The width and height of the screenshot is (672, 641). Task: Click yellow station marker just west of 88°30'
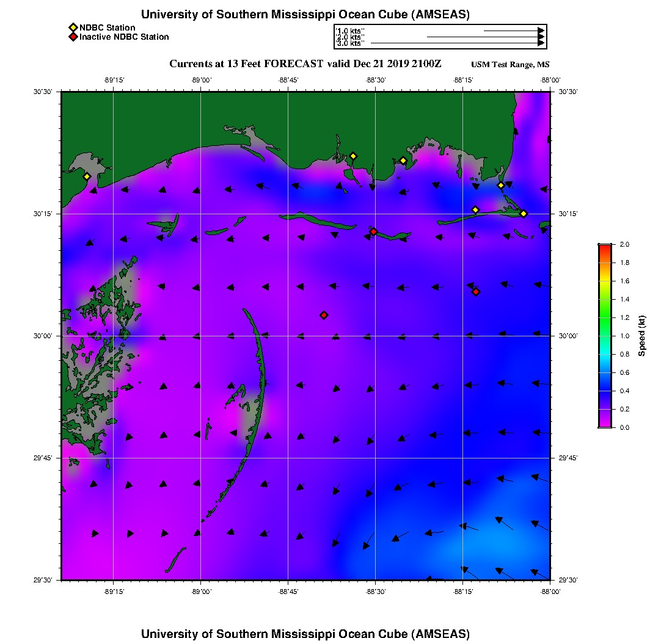353,156
